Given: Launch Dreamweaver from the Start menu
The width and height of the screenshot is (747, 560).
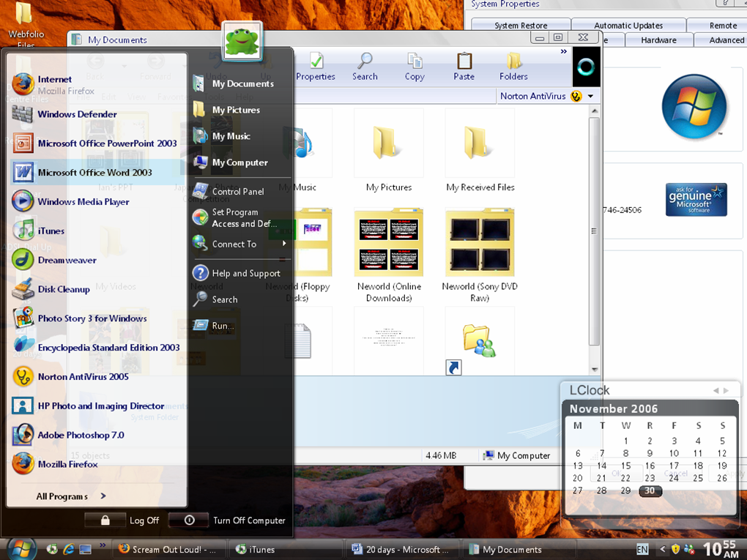Looking at the screenshot, I should [x=54, y=260].
